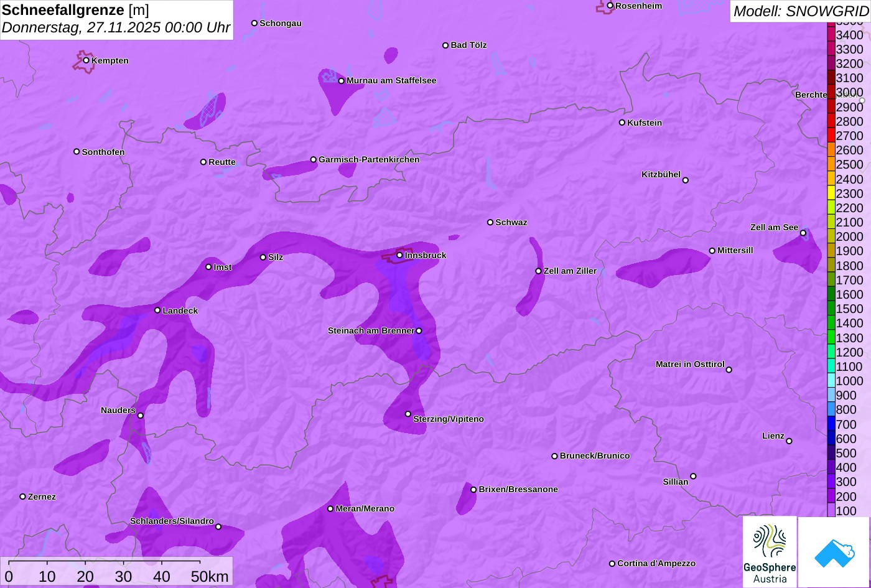Click the 1000 m cyan legend swatch
This screenshot has width=871, height=588.
(831, 381)
